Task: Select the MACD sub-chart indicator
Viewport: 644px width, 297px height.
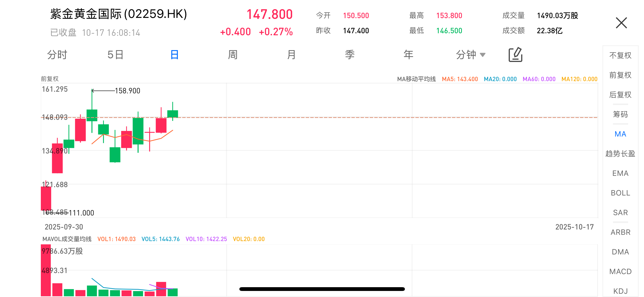Action: coord(620,272)
